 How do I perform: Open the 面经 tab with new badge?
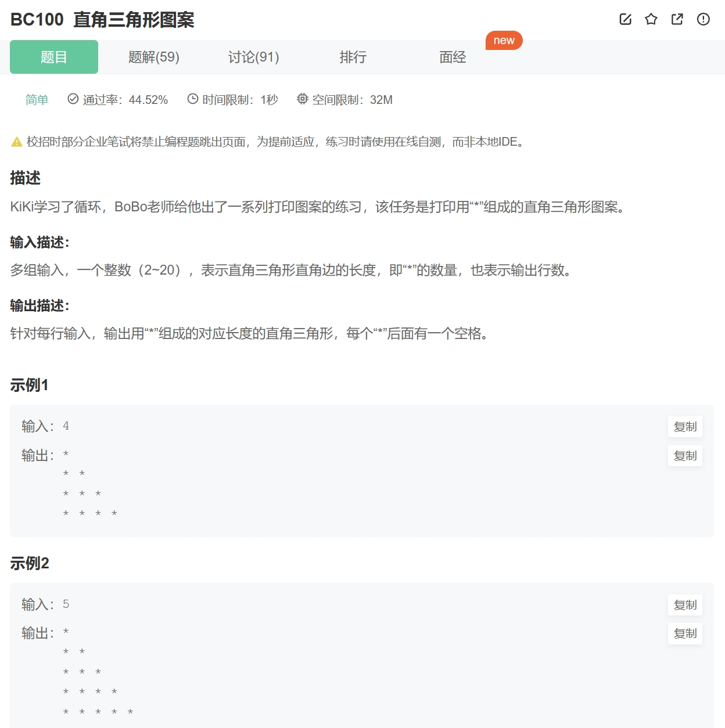coord(452,57)
